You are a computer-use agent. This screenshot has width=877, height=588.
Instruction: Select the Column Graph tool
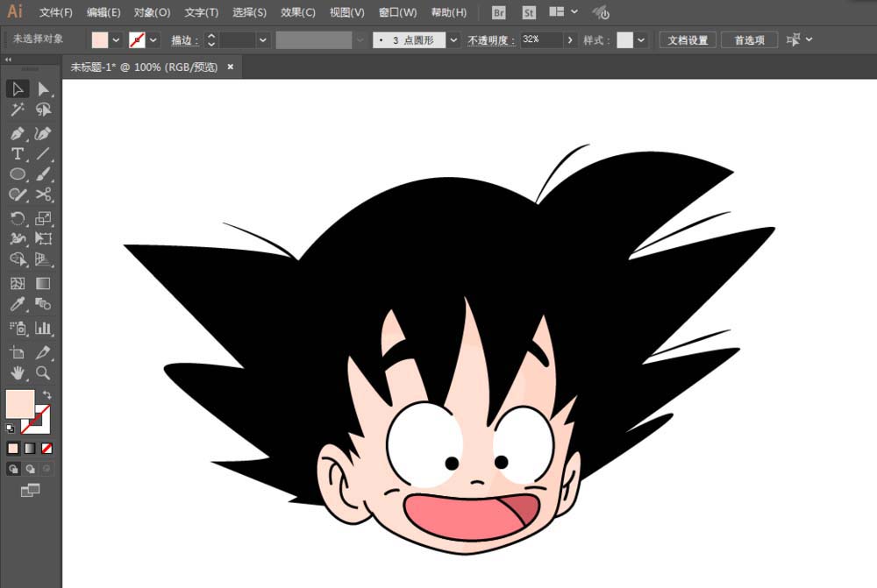click(x=43, y=328)
